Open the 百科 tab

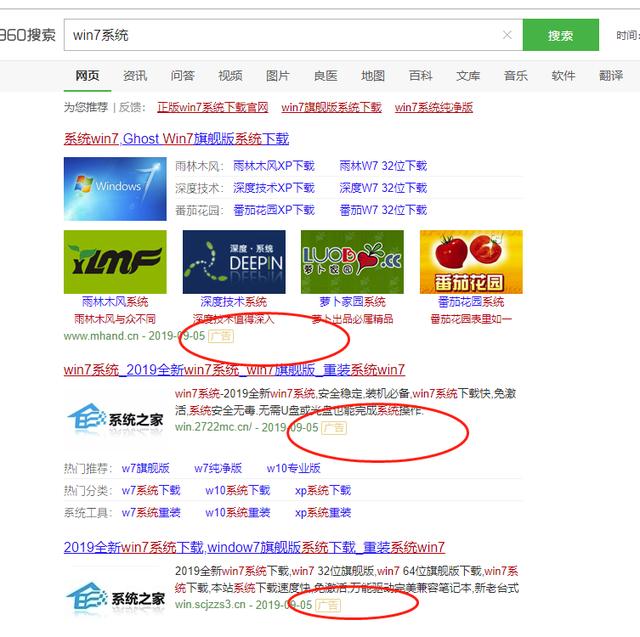click(x=420, y=75)
